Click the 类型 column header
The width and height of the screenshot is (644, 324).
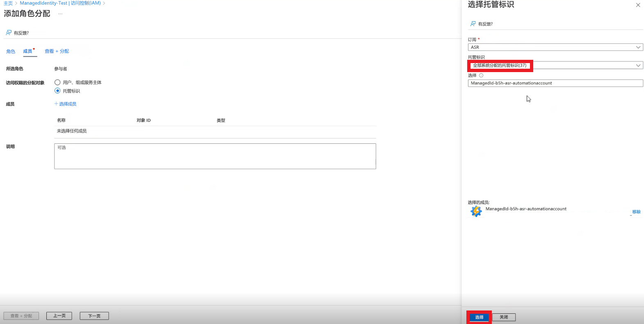pos(221,120)
